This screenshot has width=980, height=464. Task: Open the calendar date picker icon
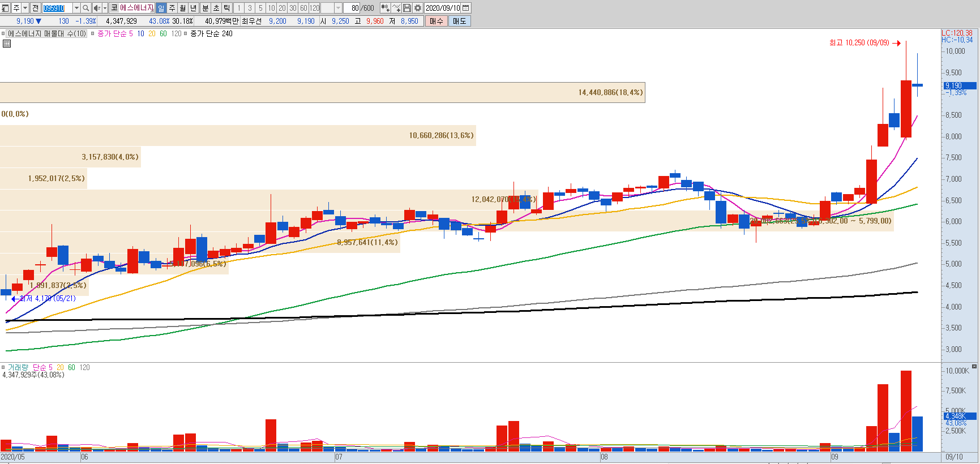[466, 8]
